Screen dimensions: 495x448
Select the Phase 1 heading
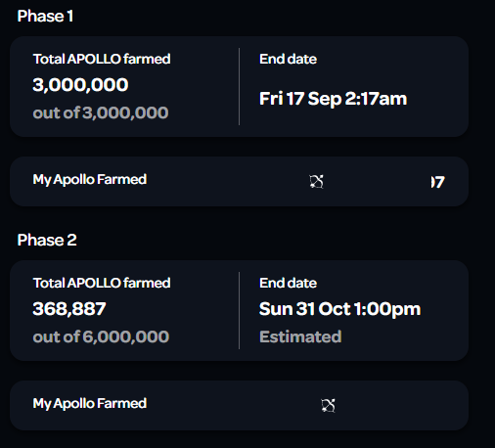45,16
